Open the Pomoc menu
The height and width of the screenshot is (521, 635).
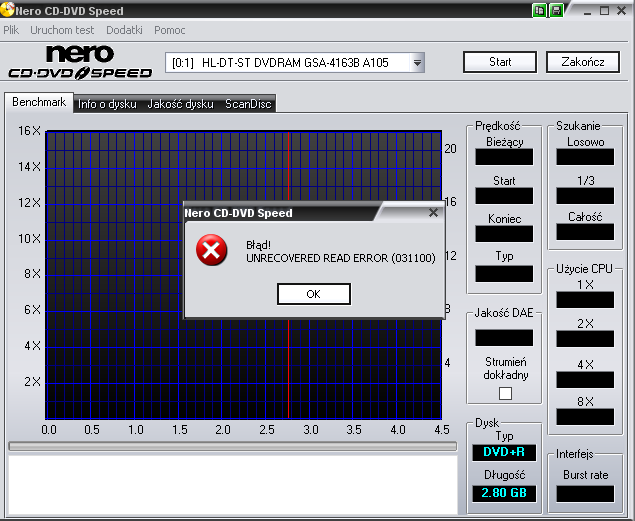click(x=170, y=30)
